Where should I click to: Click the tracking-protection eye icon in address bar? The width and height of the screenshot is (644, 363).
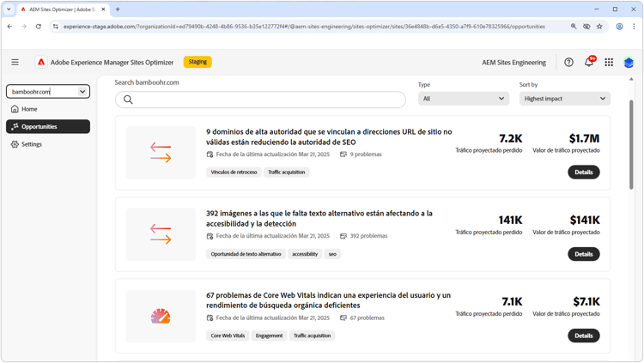pyautogui.click(x=586, y=27)
